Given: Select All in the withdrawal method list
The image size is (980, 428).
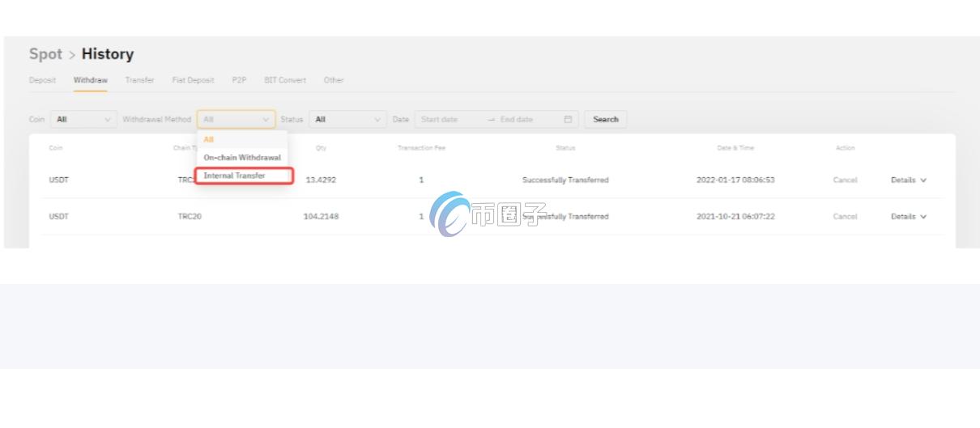Looking at the screenshot, I should [209, 140].
